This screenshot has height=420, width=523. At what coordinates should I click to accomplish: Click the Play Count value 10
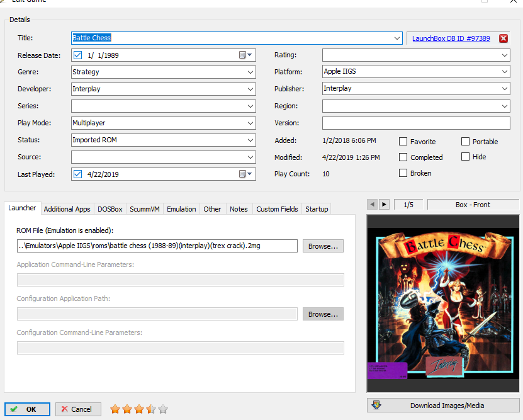click(x=326, y=174)
